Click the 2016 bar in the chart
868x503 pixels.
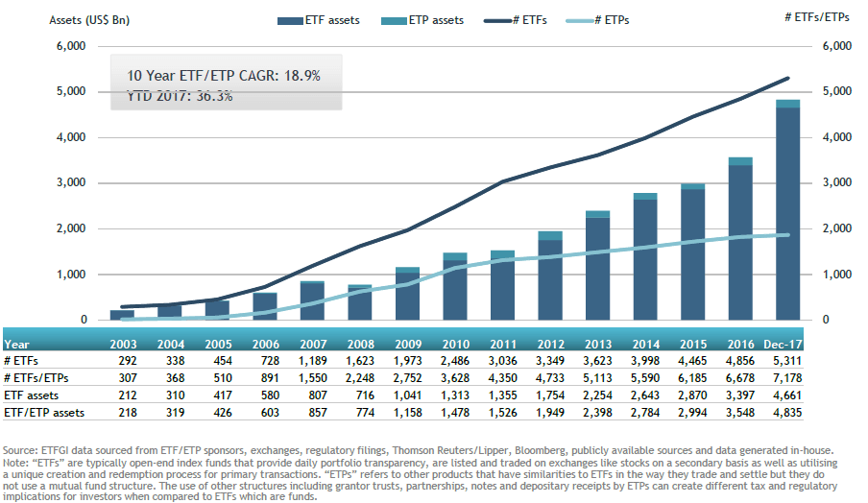click(740, 240)
